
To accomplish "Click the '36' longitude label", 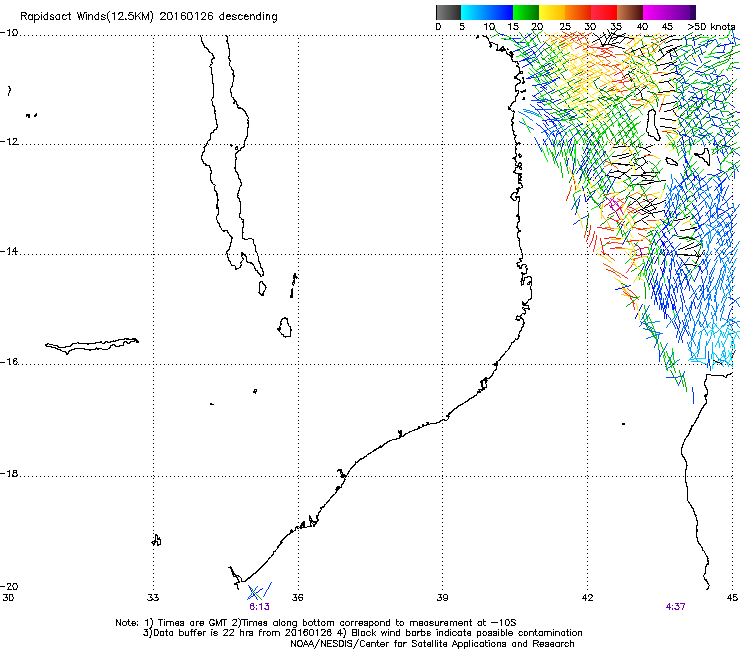I will 297,598.
